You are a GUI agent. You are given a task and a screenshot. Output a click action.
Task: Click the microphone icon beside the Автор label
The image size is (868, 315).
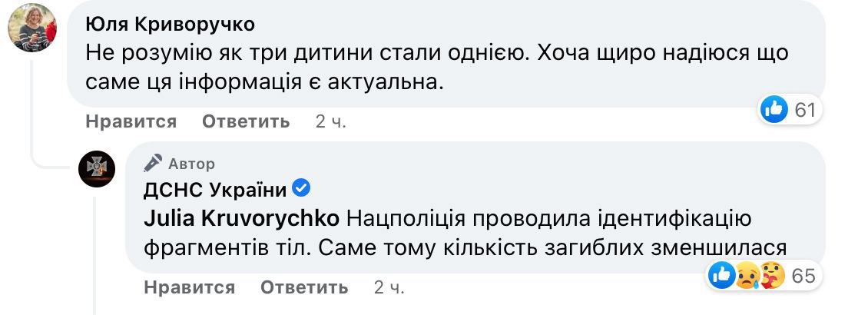[x=154, y=163]
